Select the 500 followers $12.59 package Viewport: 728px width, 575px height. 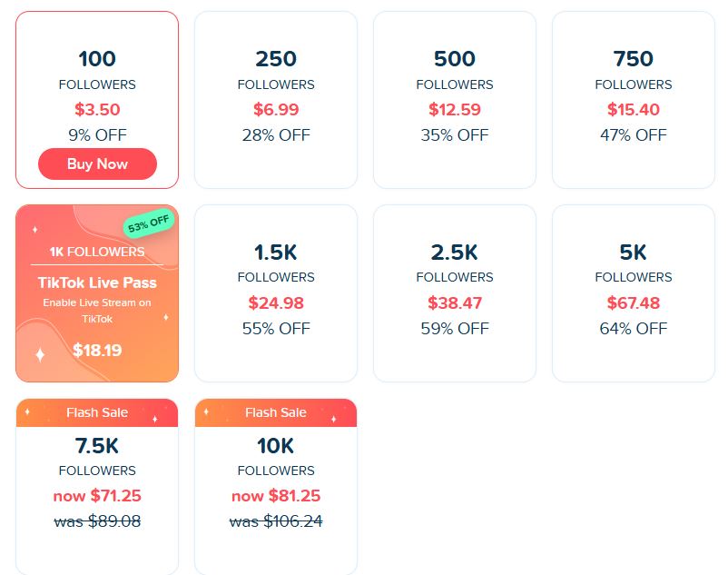[x=455, y=100]
